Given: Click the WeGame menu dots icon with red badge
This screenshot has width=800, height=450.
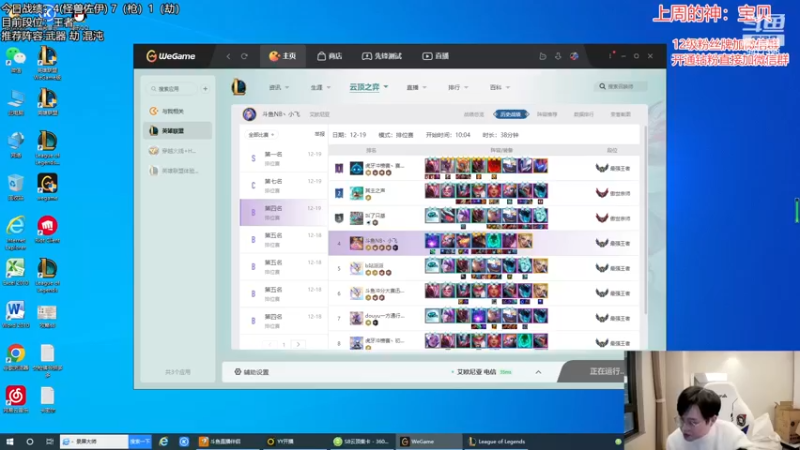Looking at the screenshot, I should 611,55.
